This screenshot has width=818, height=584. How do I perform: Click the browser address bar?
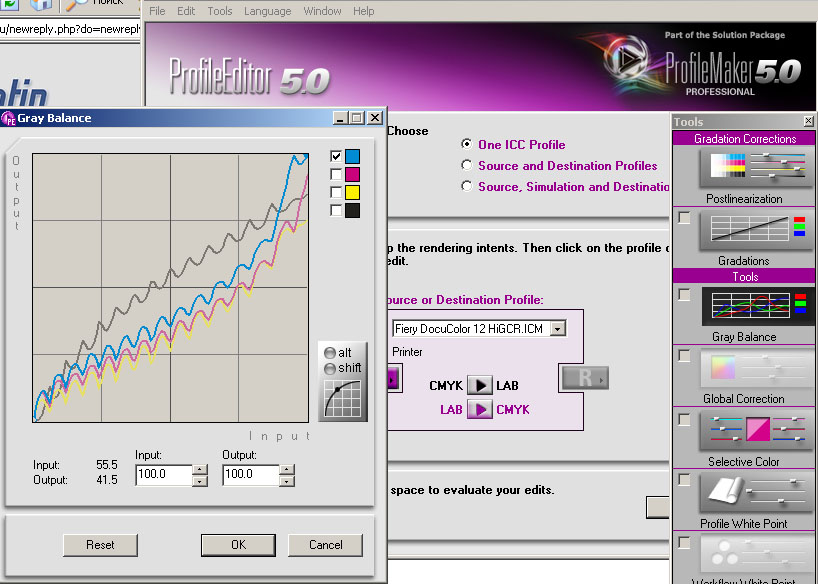pyautogui.click(x=70, y=29)
